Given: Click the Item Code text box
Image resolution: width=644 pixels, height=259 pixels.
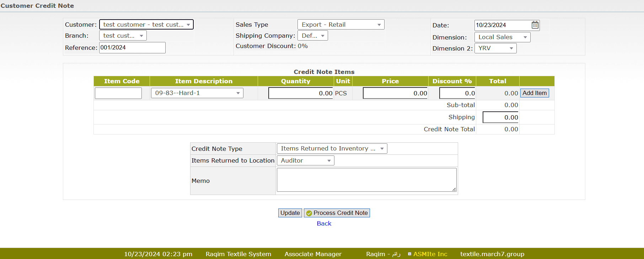Looking at the screenshot, I should click(x=118, y=93).
